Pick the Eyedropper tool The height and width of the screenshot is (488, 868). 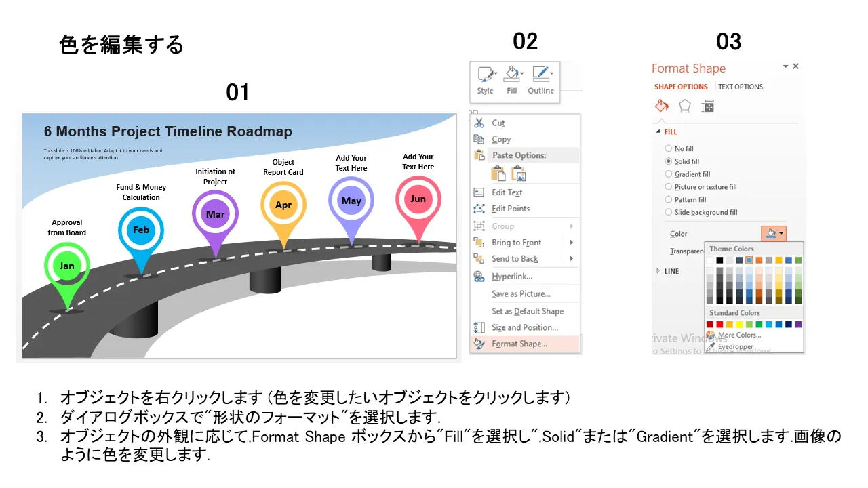(x=735, y=346)
